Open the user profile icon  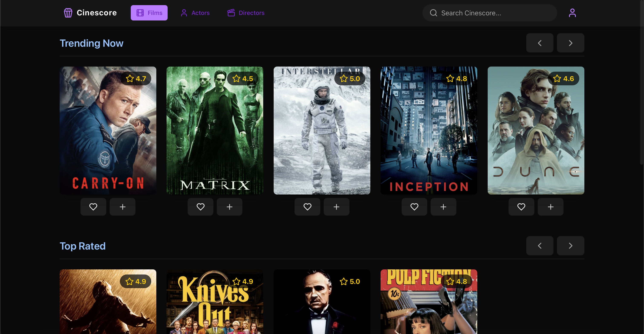point(572,13)
